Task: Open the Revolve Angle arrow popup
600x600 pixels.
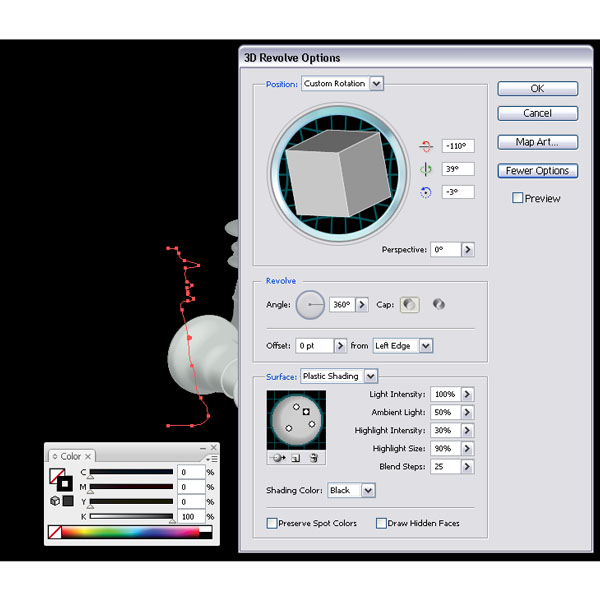Action: pos(362,305)
